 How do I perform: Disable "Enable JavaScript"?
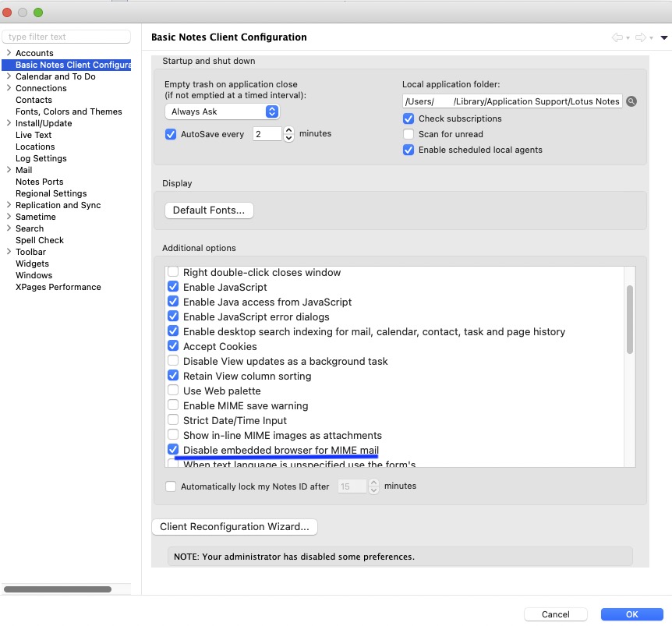[x=172, y=287]
